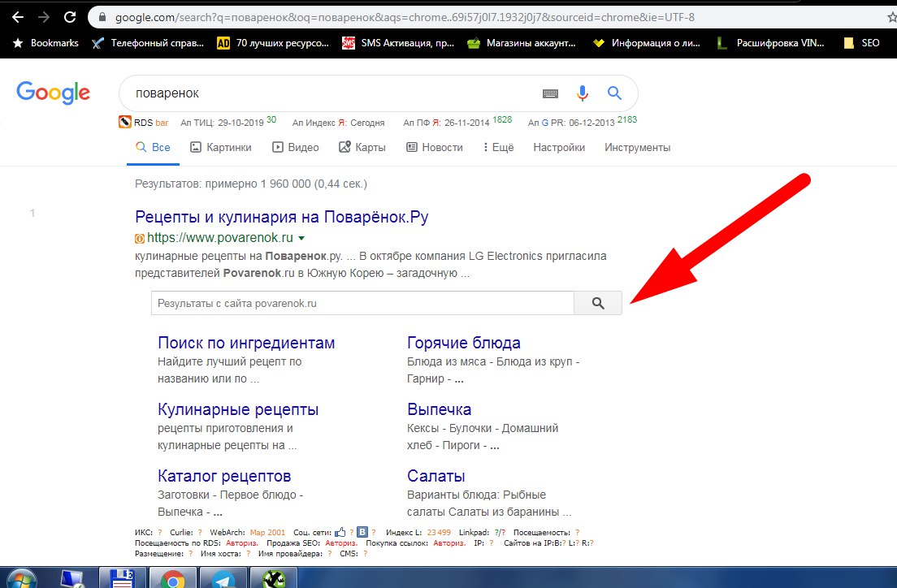897x588 pixels.
Task: Click the ИКС question mark value
Action: [160, 533]
